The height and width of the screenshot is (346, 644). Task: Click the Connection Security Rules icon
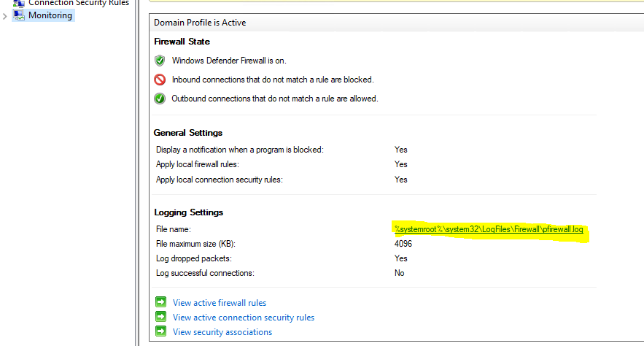(19, 4)
